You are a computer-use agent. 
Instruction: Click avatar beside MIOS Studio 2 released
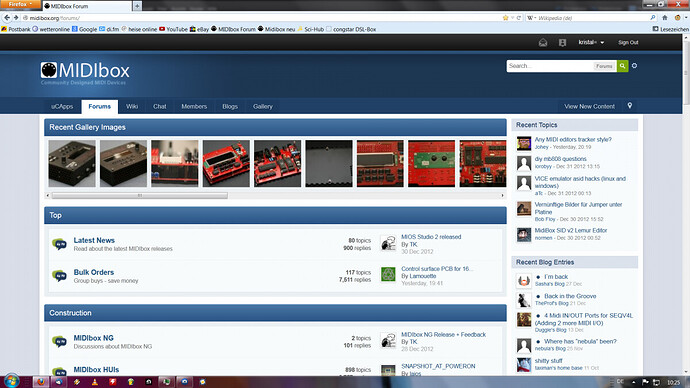point(388,242)
